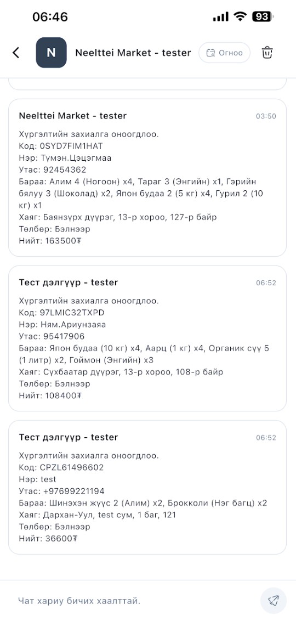Open order message with code 0SYD7FIM1HAT
The image size is (296, 644).
tap(147, 178)
